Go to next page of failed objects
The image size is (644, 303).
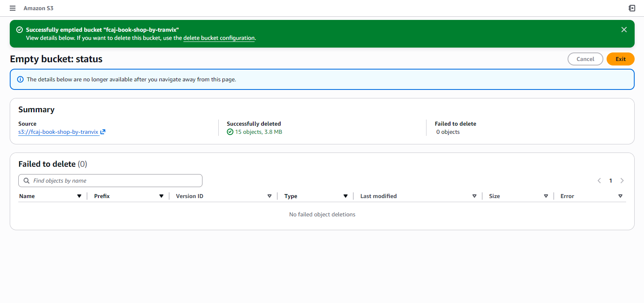coord(622,181)
